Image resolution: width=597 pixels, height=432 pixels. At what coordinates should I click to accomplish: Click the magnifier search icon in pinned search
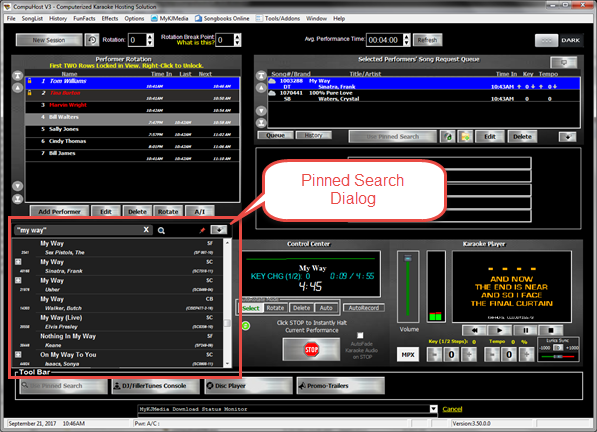(x=161, y=231)
